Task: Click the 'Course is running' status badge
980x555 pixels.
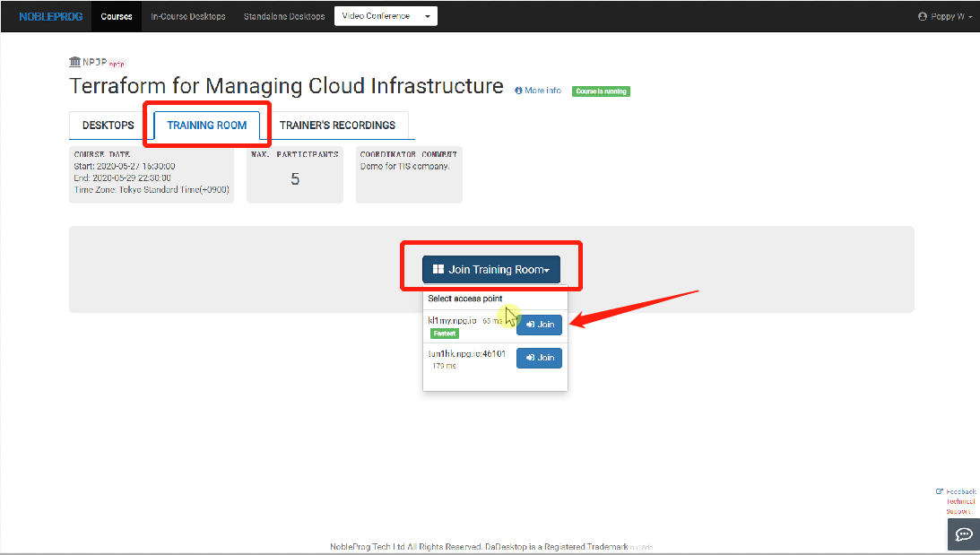Action: (x=601, y=91)
